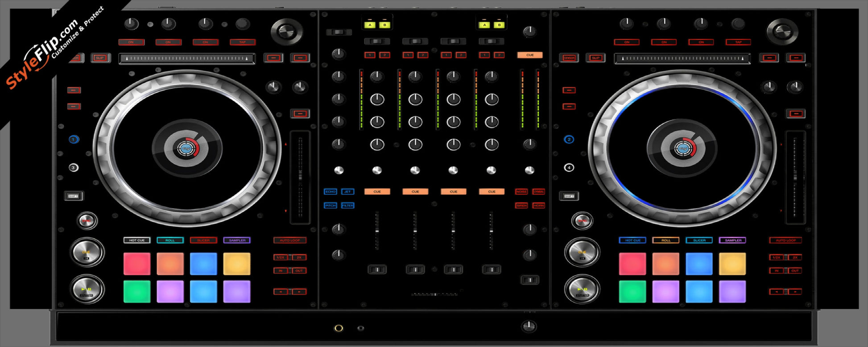Touch the right deck needle search strip

click(x=682, y=58)
